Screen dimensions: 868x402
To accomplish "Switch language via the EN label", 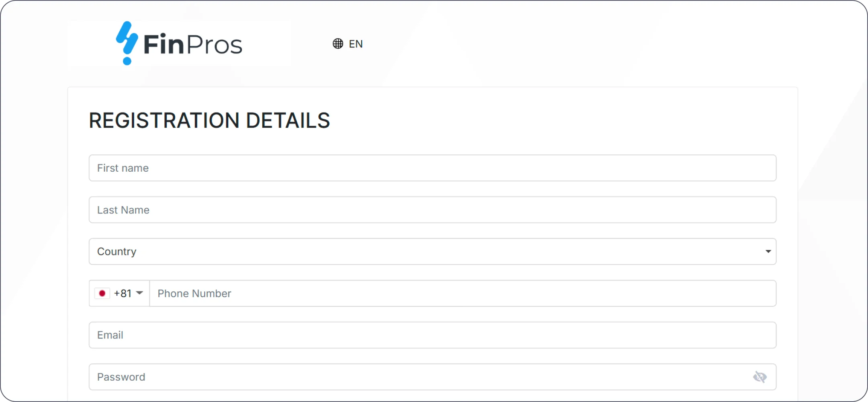I will [356, 44].
